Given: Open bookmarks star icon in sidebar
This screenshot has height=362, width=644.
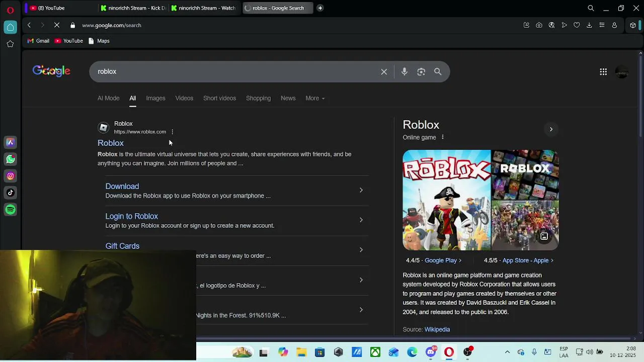Looking at the screenshot, I should click(x=10, y=44).
